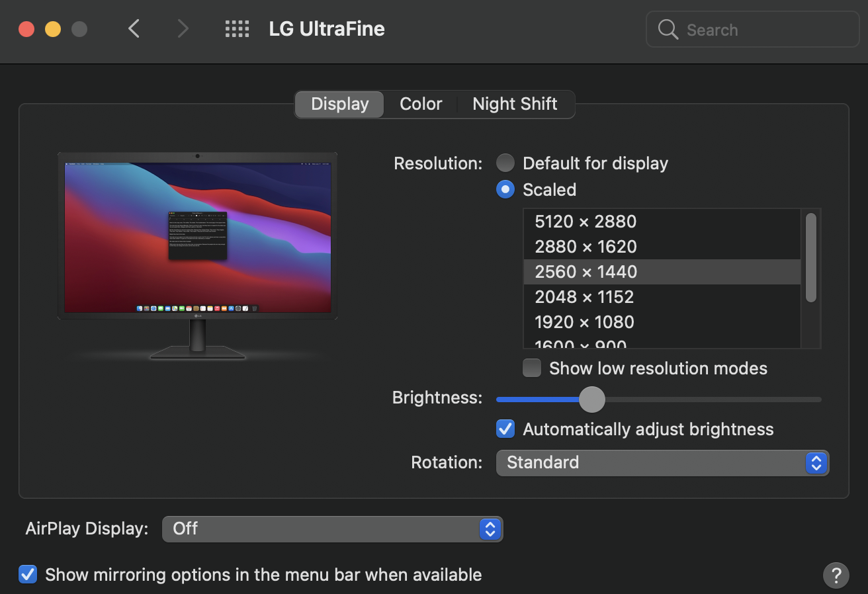Click the magnifying glass search icon
868x594 pixels.
click(668, 30)
